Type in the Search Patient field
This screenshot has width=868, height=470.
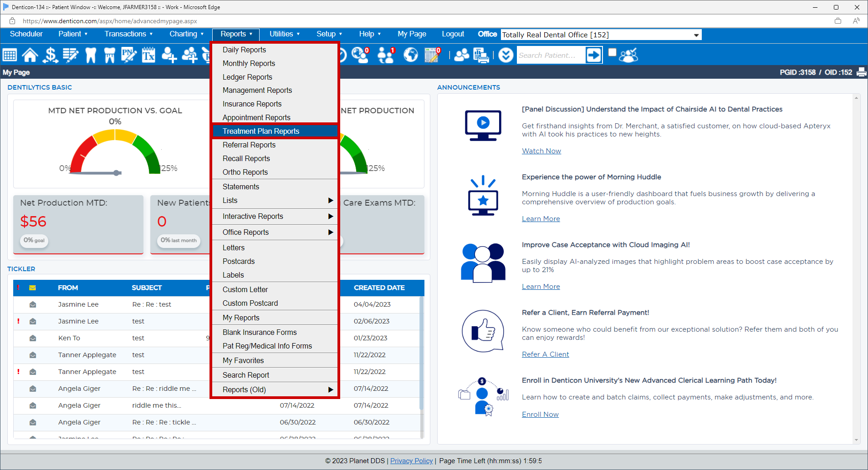[x=550, y=55]
